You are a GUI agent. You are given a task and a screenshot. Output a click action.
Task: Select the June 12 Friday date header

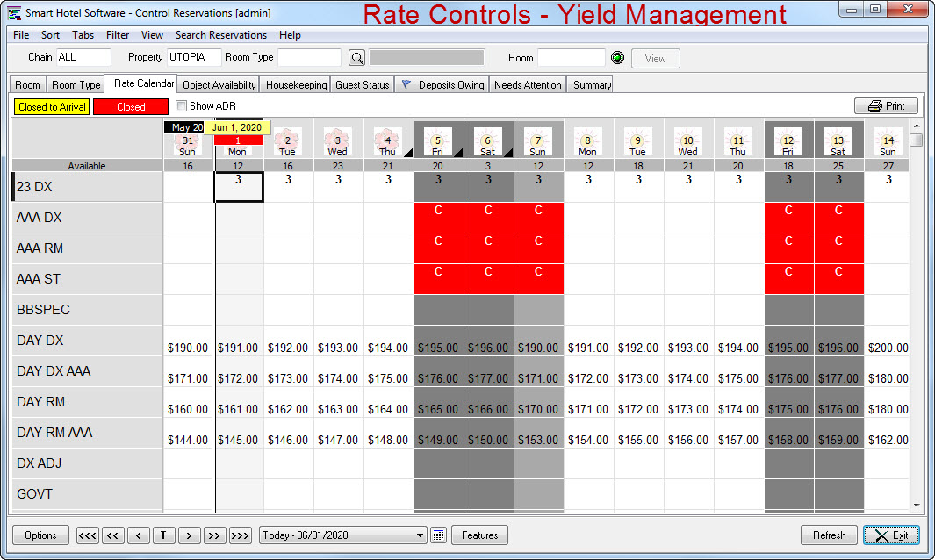pyautogui.click(x=789, y=140)
